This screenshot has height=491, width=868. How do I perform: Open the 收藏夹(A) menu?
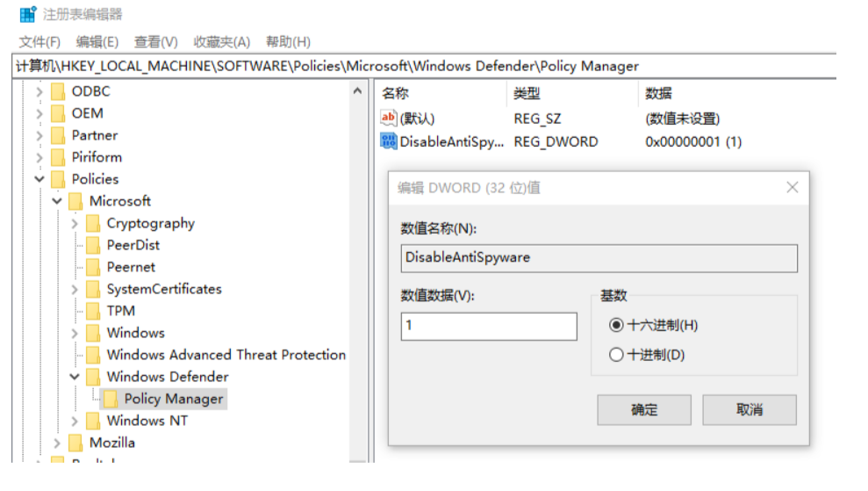tap(222, 41)
